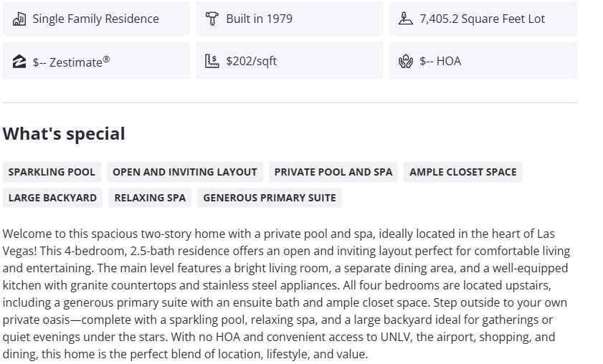The image size is (603, 364).
Task: Click the AMPLE CLOSET SPACE tag
Action: (x=463, y=172)
